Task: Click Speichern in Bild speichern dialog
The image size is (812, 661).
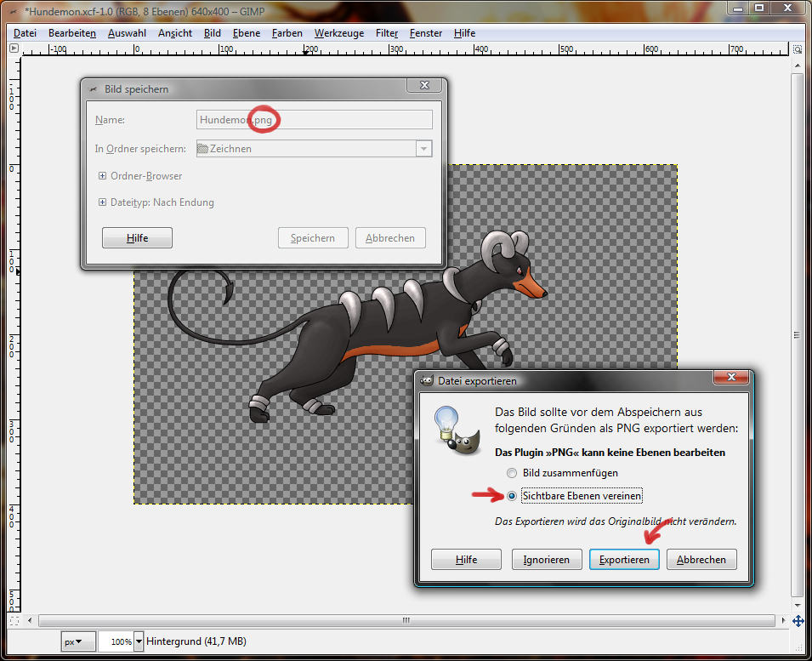Action: click(x=313, y=238)
